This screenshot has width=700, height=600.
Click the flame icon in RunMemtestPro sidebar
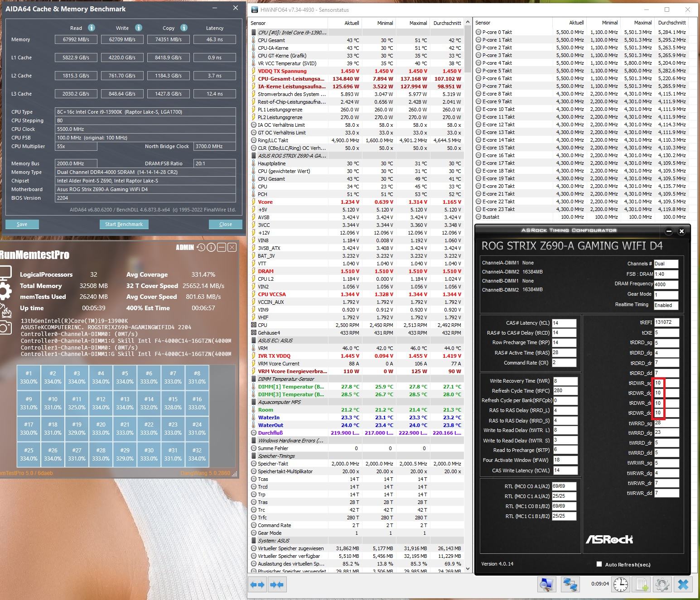[5, 310]
